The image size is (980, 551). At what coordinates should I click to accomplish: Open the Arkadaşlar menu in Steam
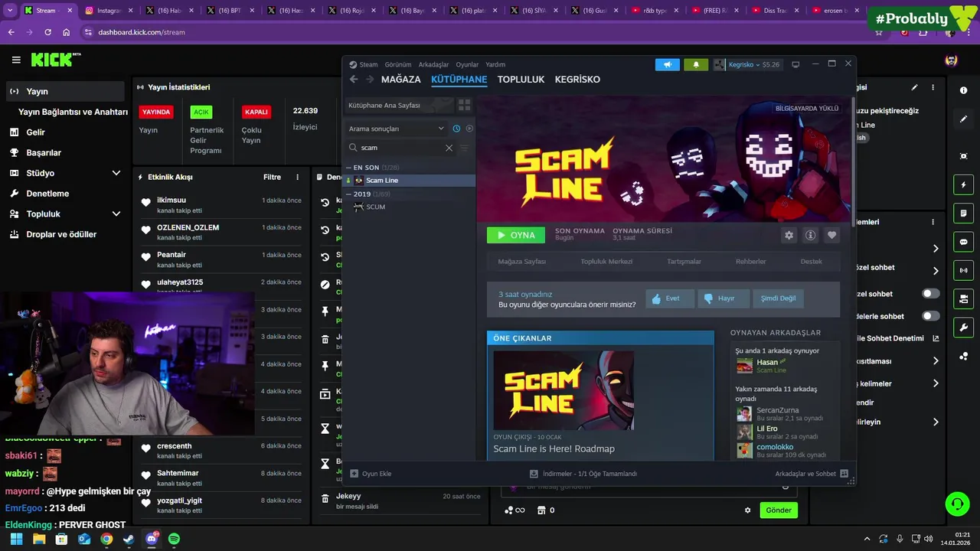[x=434, y=64]
